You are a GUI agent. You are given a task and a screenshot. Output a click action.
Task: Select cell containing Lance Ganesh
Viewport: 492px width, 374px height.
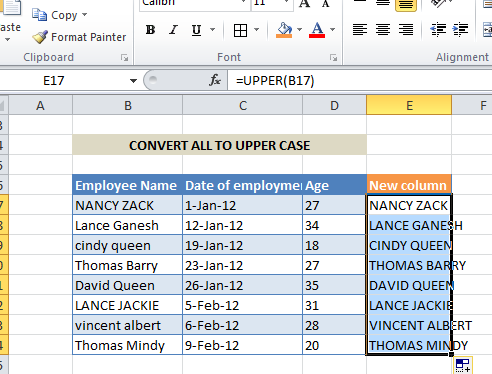[128, 225]
